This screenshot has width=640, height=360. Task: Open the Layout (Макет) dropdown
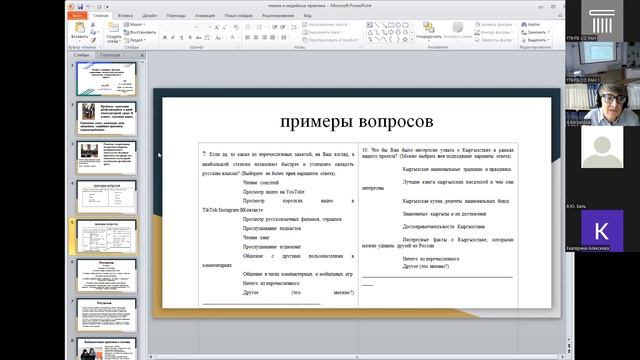(x=135, y=24)
